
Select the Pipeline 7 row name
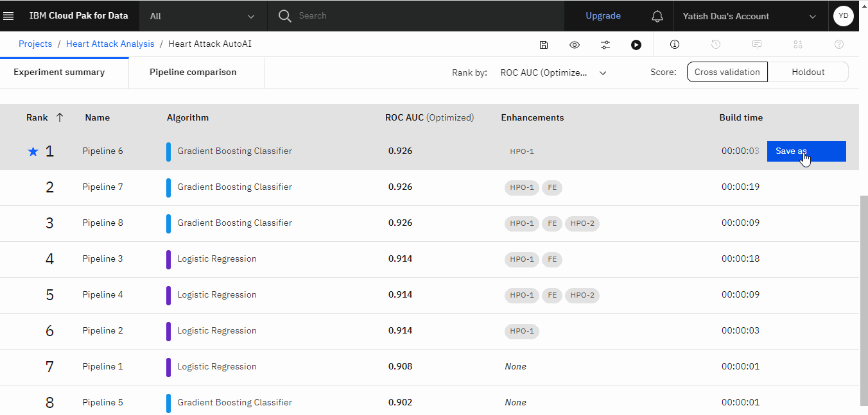point(103,187)
